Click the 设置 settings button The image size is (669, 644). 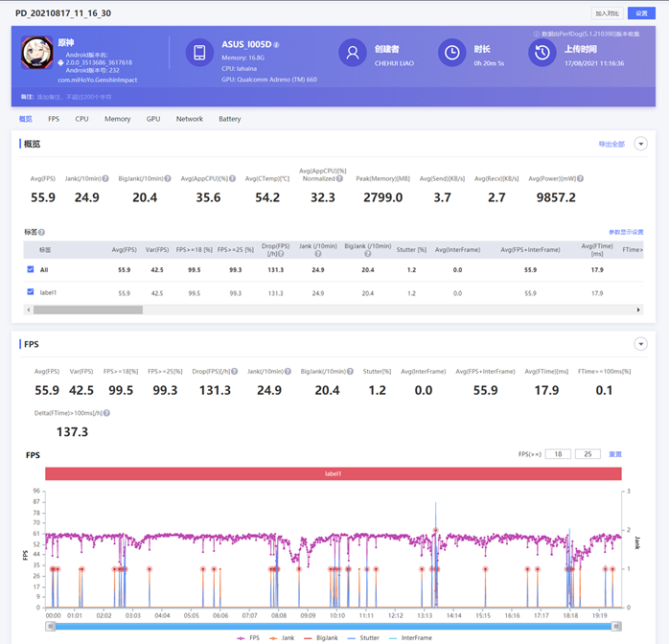coord(641,13)
